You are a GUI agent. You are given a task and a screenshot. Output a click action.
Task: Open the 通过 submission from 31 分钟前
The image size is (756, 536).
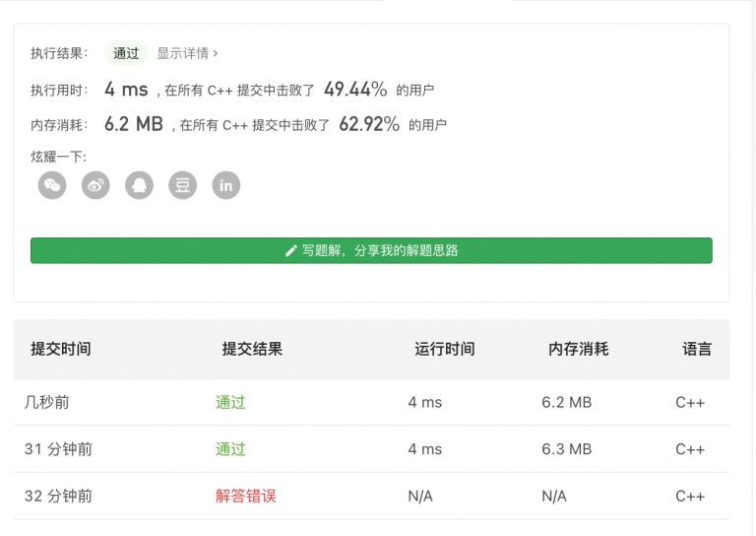point(231,449)
